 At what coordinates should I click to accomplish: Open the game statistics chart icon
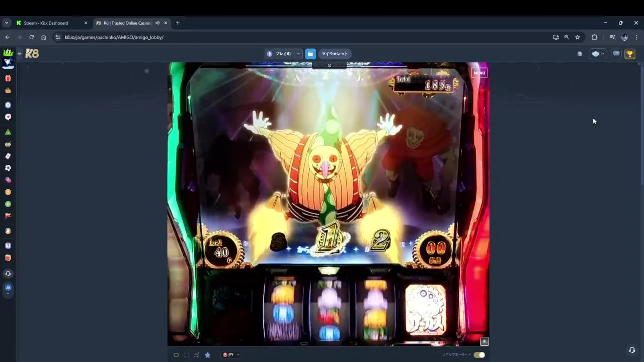197,355
